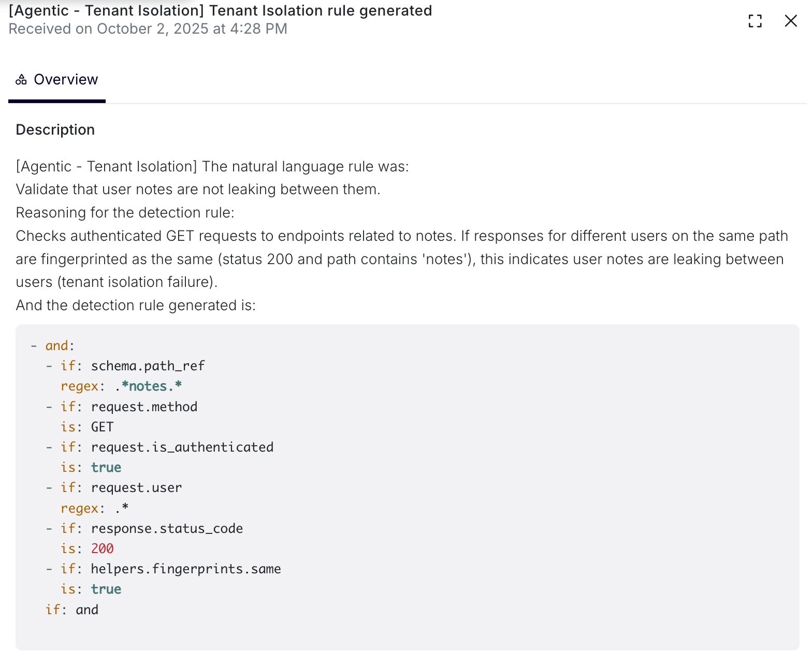Click the final 'if: and' line
812x666 pixels.
click(x=72, y=610)
